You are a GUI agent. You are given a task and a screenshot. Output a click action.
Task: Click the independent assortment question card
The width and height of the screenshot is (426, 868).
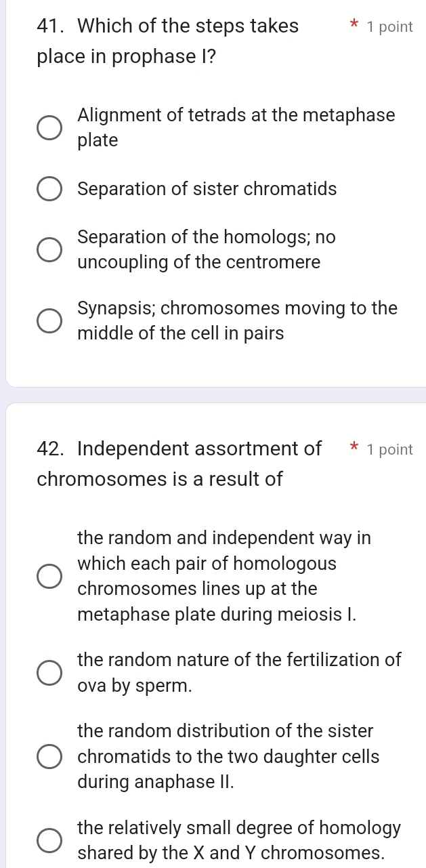pyautogui.click(x=213, y=637)
